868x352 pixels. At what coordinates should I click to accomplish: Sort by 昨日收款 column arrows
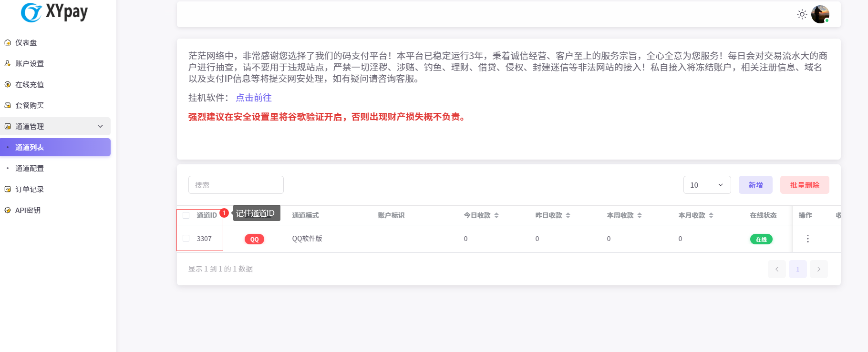pyautogui.click(x=568, y=215)
